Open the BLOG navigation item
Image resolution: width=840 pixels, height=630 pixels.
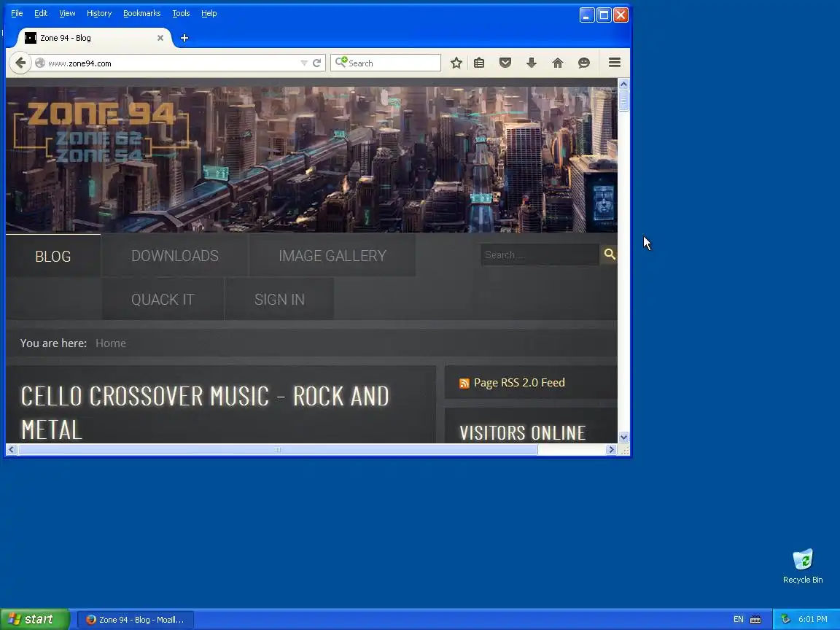coord(53,256)
